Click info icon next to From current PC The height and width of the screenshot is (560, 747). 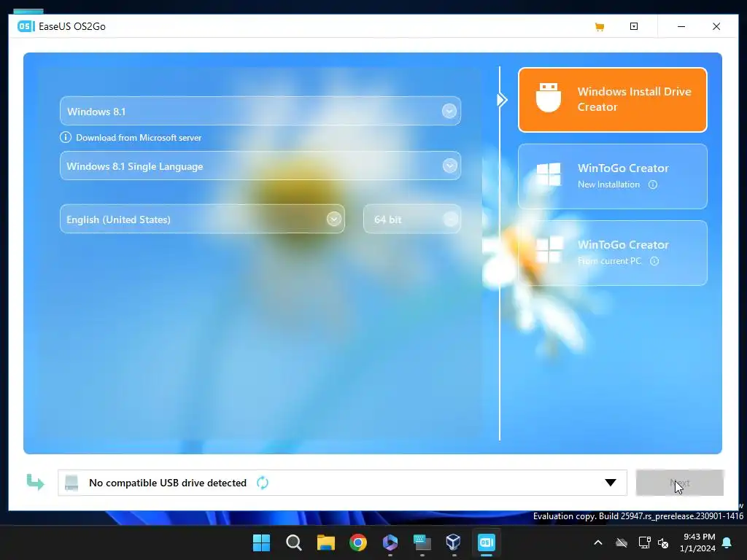tap(654, 261)
